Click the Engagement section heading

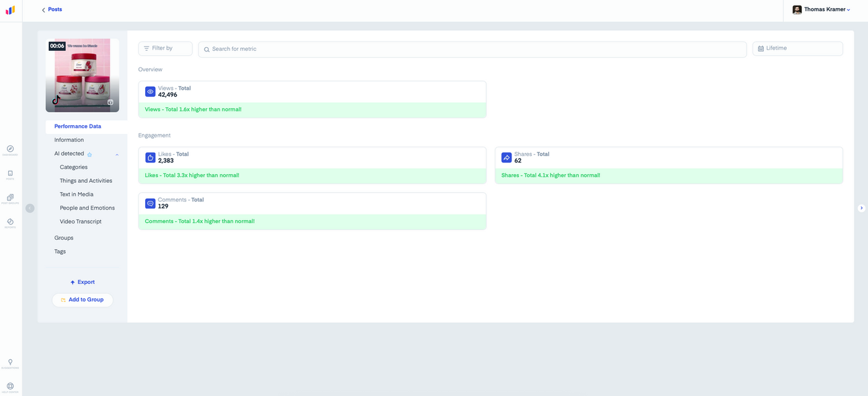pos(154,135)
